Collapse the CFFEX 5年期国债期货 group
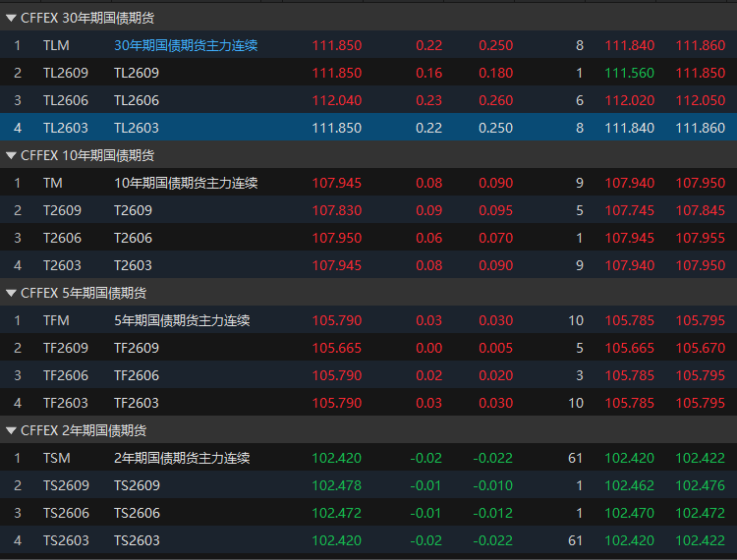 pyautogui.click(x=11, y=293)
